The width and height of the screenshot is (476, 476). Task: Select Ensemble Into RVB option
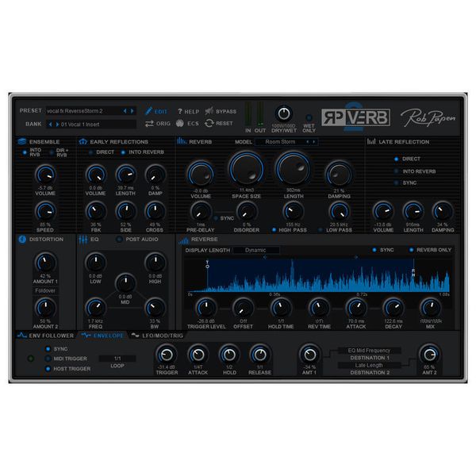[25, 152]
